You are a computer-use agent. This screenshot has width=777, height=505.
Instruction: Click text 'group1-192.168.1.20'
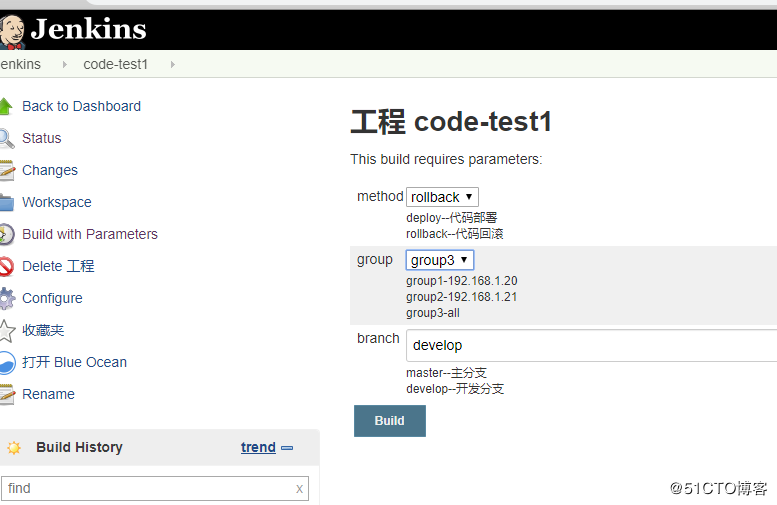pos(461,281)
